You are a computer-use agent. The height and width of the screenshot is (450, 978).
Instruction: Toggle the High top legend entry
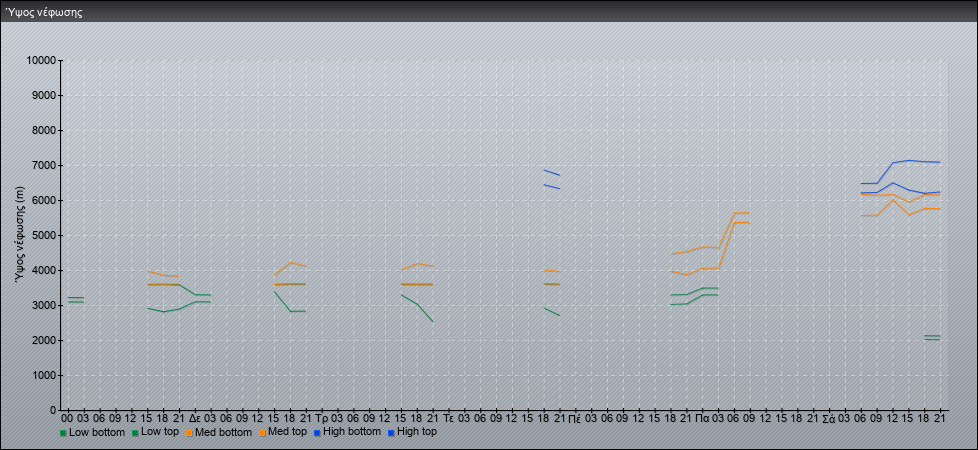pos(412,432)
